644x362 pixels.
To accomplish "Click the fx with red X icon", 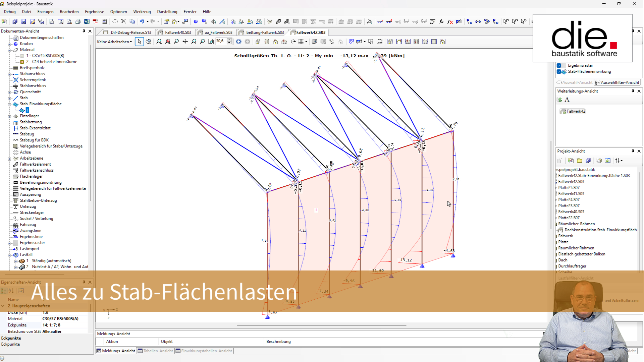I will point(450,21).
